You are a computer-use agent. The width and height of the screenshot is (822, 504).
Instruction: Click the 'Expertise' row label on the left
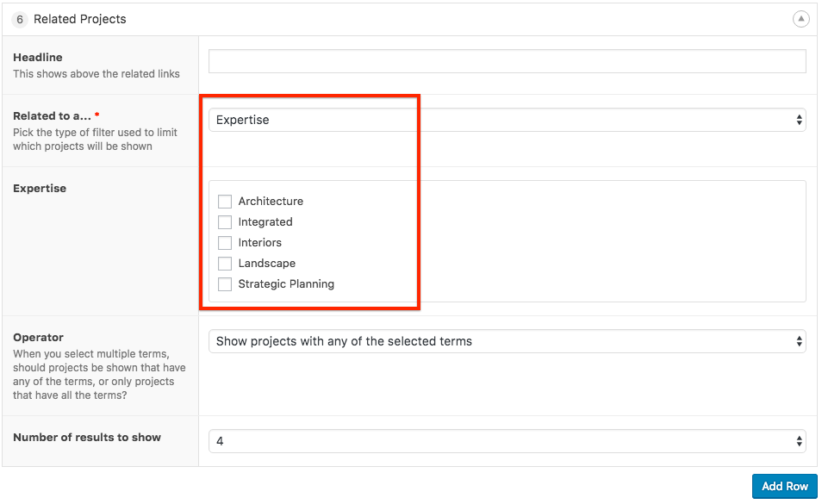(x=40, y=189)
